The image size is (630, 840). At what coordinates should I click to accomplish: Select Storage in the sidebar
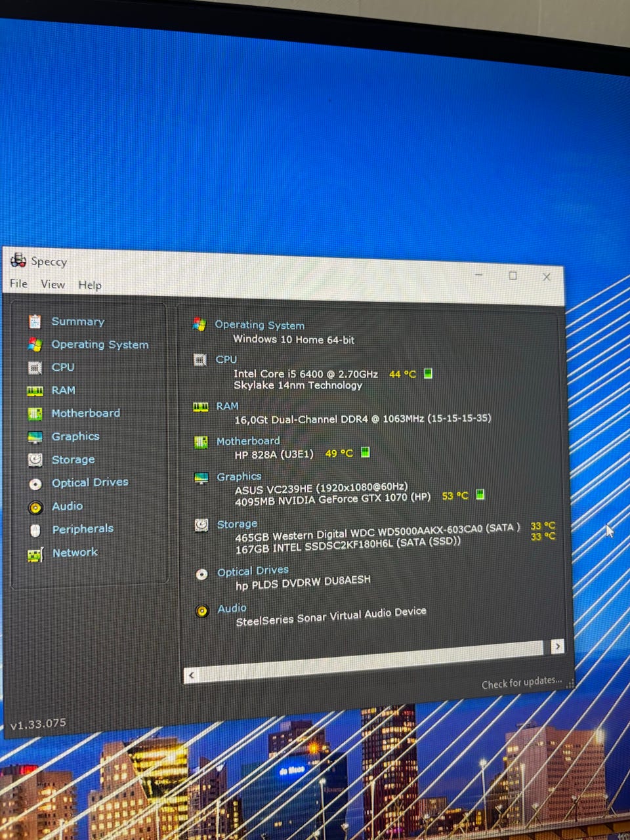point(73,459)
